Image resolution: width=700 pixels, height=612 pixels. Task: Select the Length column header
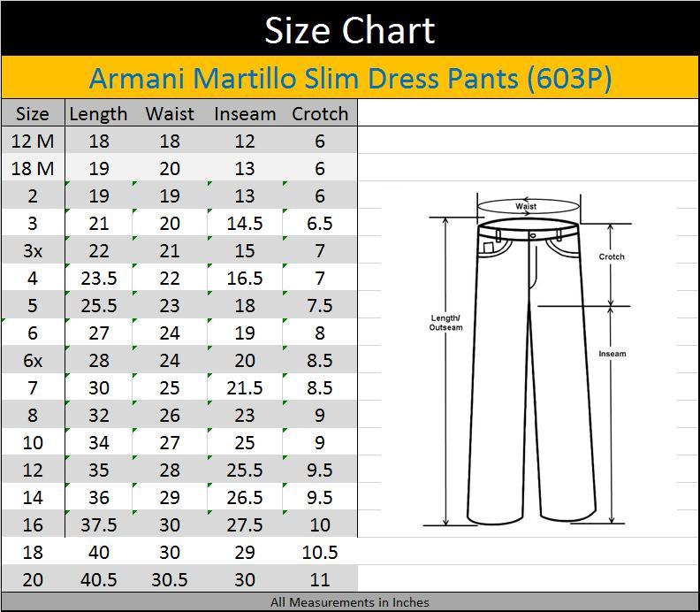point(98,114)
